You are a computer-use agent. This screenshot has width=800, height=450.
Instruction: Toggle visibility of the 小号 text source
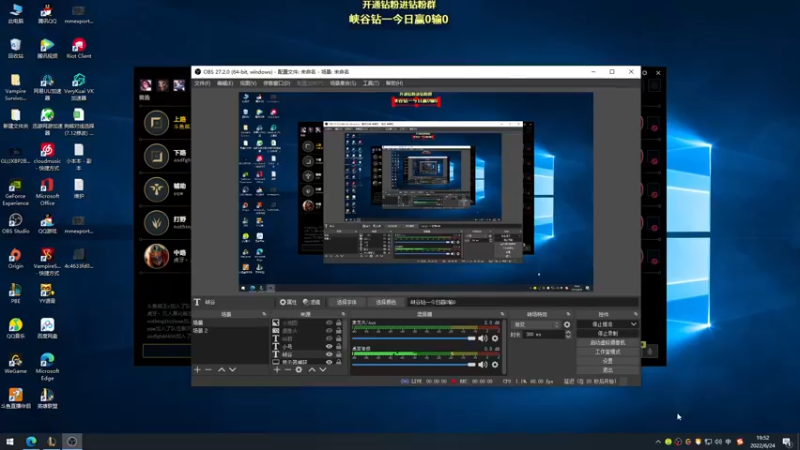tap(329, 346)
